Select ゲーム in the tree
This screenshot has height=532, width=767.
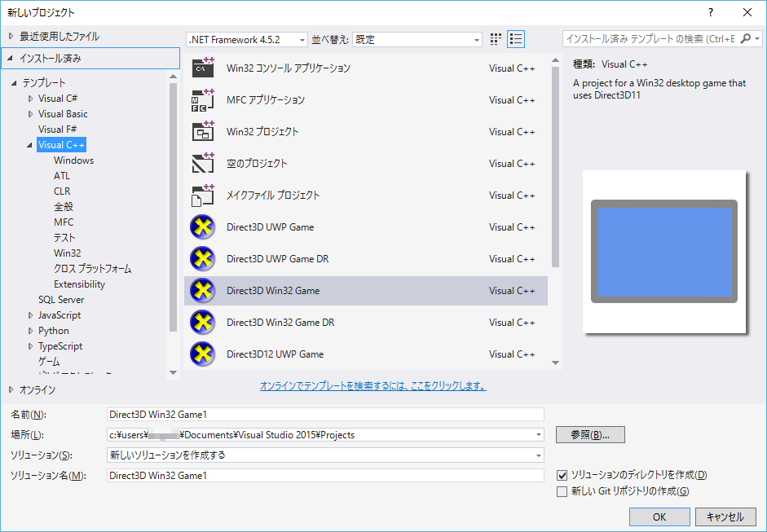point(49,362)
